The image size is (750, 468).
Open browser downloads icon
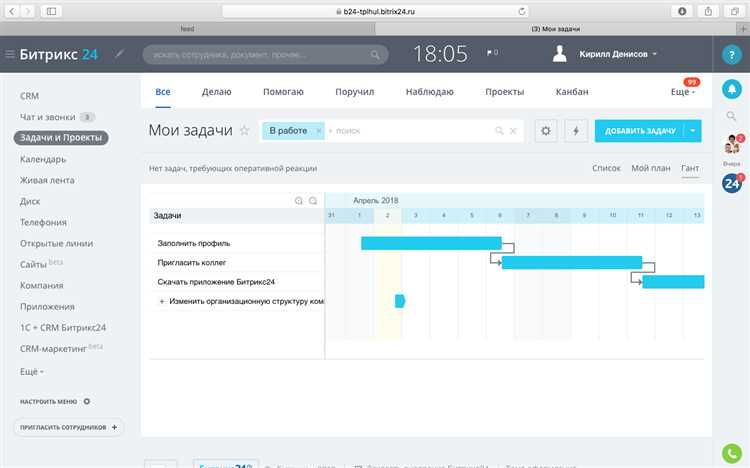(x=682, y=11)
